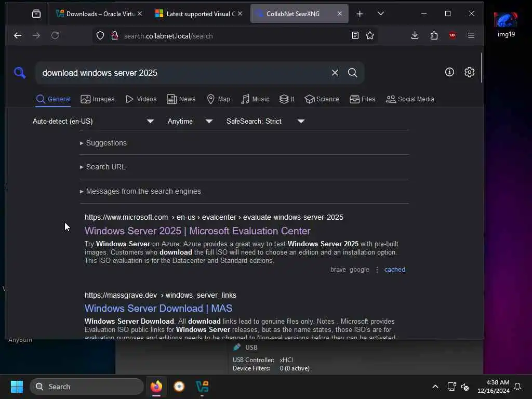Open the notifications bell
The height and width of the screenshot is (399, 532).
coord(517,387)
